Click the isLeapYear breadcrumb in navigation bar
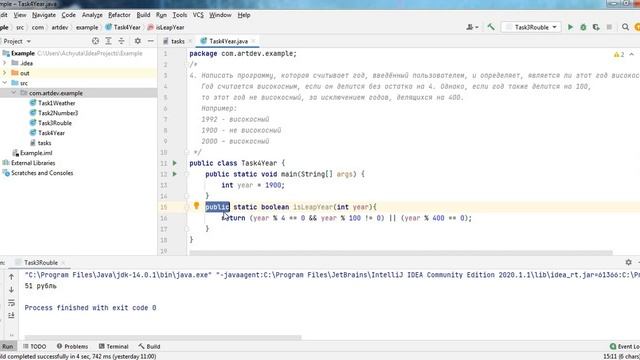The image size is (640, 360). point(166,27)
